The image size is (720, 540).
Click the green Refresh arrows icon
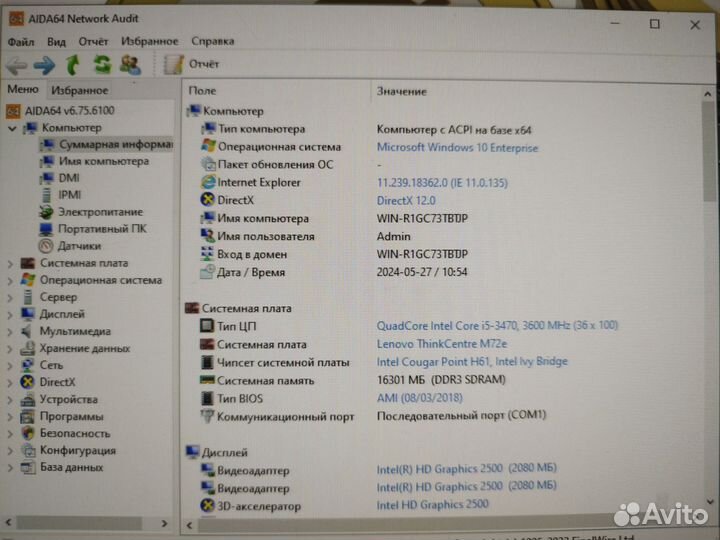tap(102, 64)
